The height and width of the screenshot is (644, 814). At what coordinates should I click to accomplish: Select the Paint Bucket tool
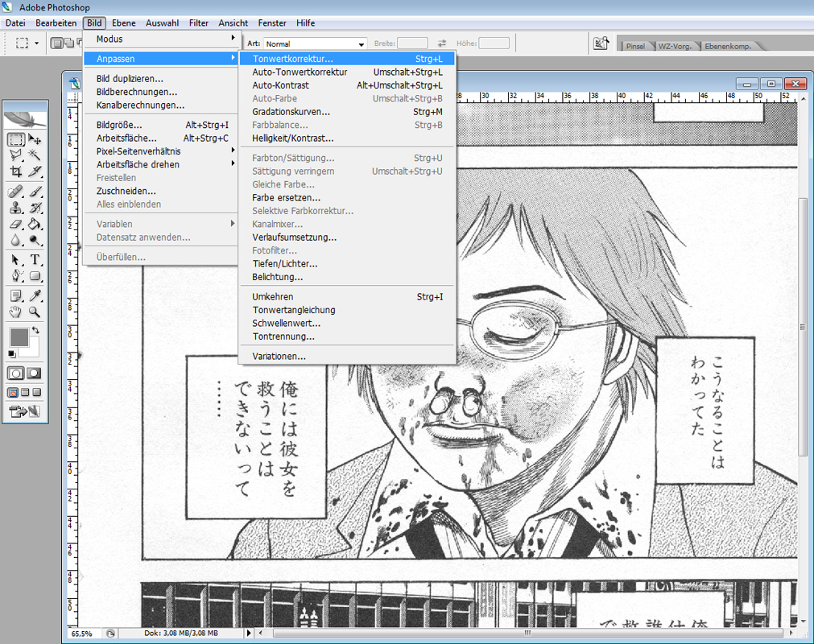click(35, 224)
